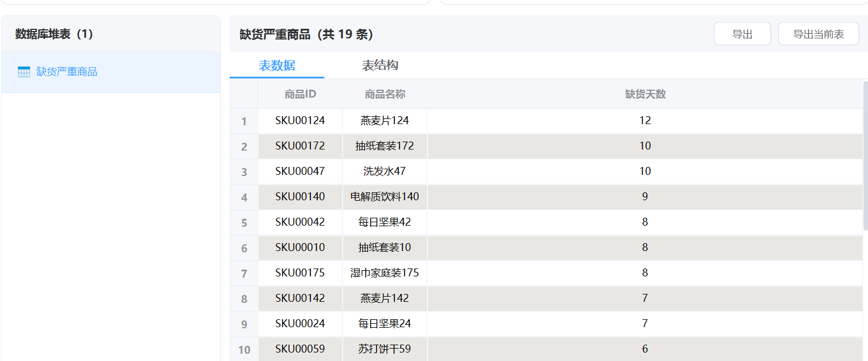Click the table icon beside 缺货严重商品
Screen dimensions: 868x361
tap(24, 72)
